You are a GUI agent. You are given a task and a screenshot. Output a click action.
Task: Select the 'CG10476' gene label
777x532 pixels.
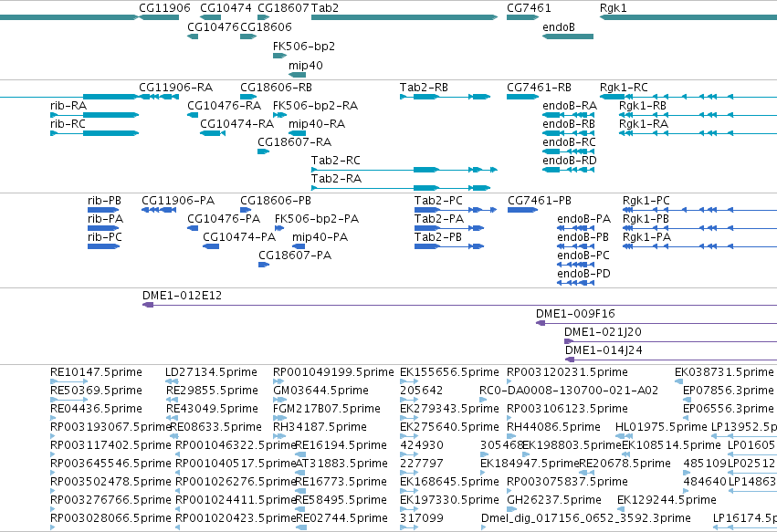click(x=213, y=27)
